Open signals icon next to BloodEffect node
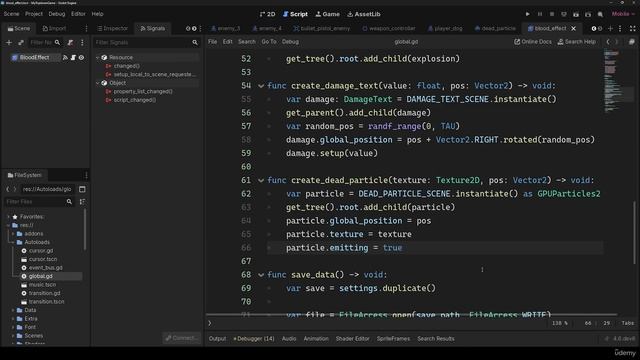Screen dimensions: 640x360 [x=65, y=58]
